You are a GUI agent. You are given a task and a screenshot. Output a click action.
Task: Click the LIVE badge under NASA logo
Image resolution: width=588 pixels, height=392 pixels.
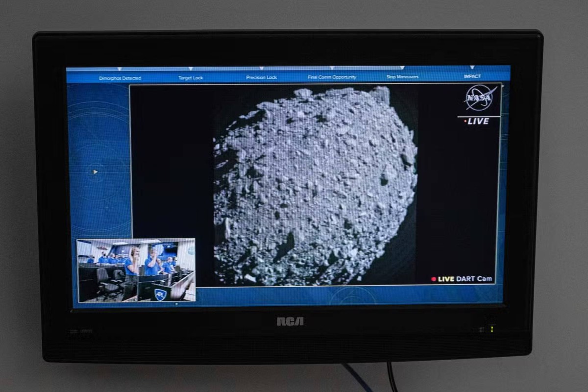click(x=478, y=122)
